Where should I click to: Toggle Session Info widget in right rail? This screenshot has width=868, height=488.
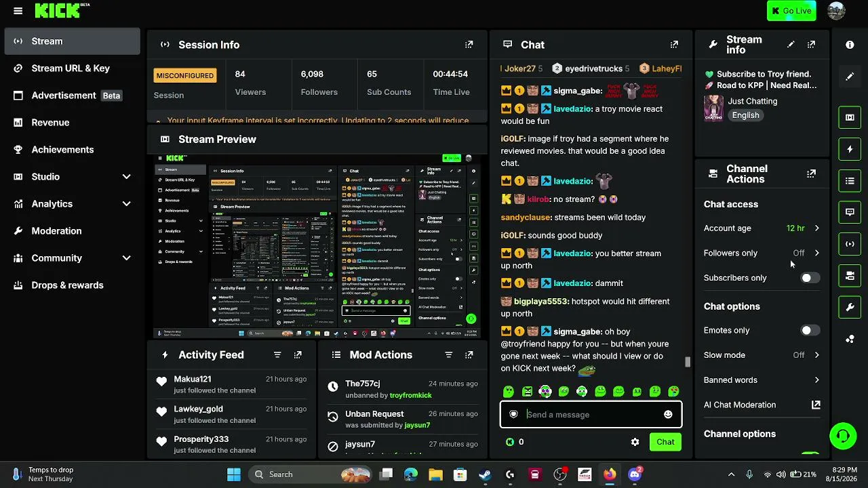coord(850,244)
